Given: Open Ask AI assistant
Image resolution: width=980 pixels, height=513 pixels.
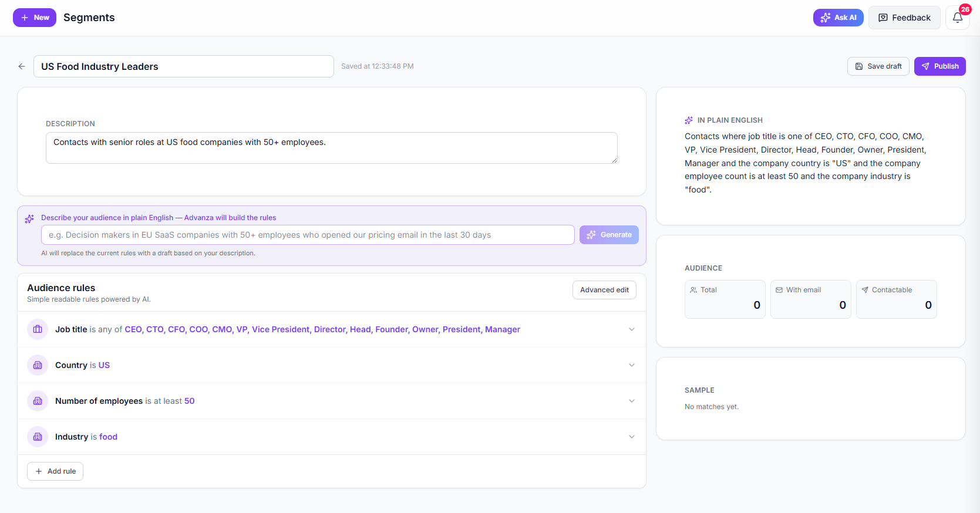Looking at the screenshot, I should coord(838,18).
